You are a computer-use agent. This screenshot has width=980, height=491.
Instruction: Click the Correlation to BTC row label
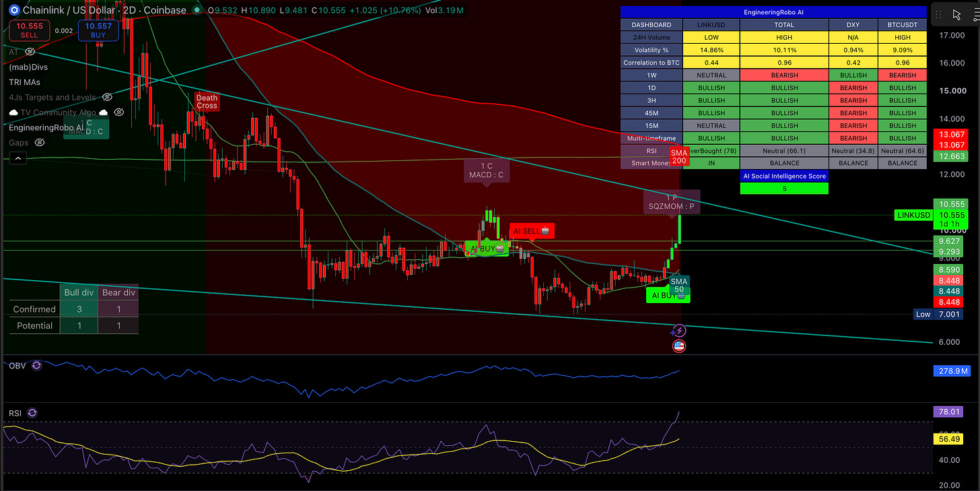[652, 63]
